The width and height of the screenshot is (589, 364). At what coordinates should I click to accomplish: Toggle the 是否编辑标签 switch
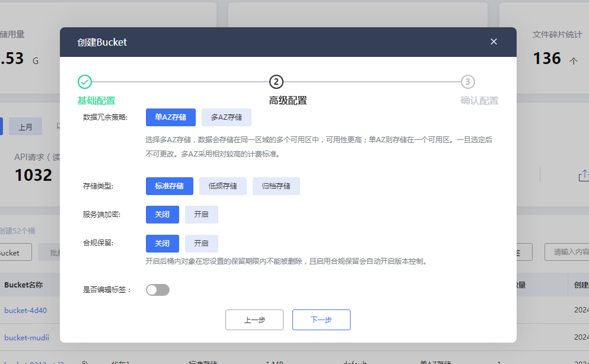click(158, 290)
